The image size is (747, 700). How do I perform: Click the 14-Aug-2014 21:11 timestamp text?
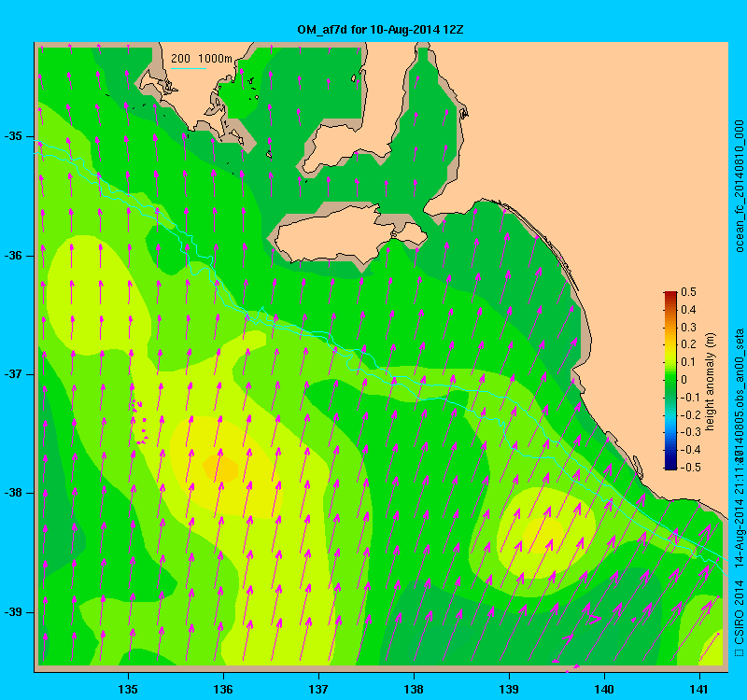pyautogui.click(x=739, y=512)
